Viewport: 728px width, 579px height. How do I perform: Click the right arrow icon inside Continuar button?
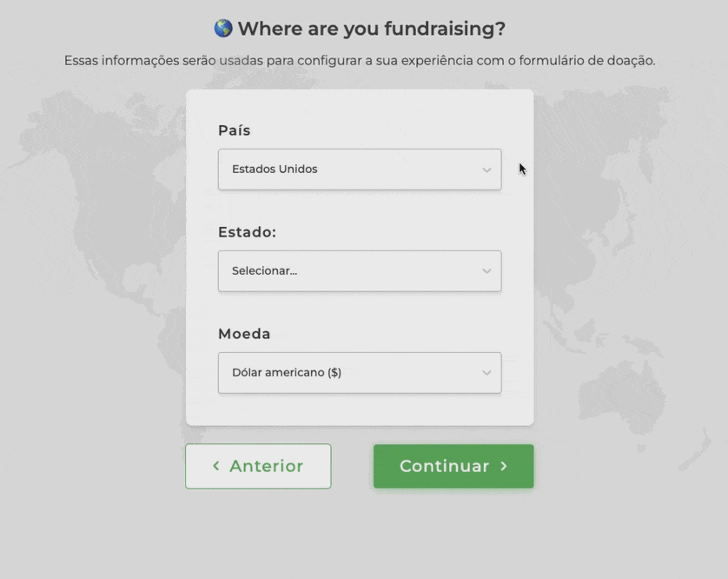(x=505, y=466)
